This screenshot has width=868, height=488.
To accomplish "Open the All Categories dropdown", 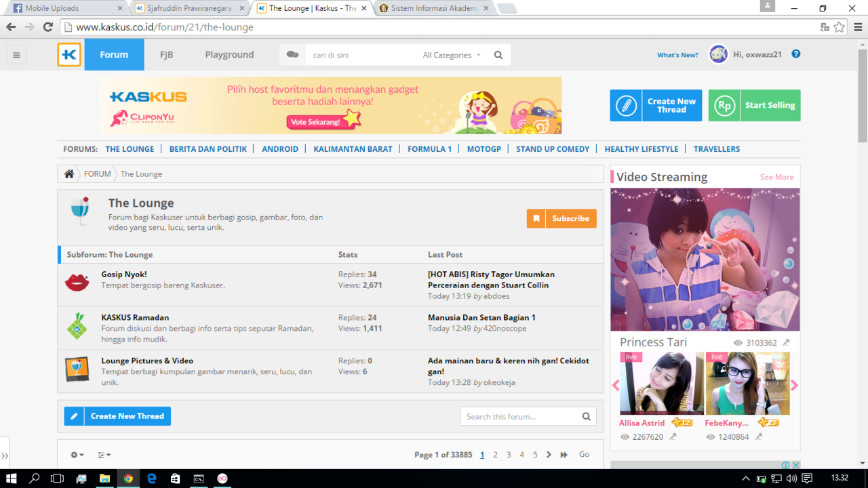I will coord(452,55).
